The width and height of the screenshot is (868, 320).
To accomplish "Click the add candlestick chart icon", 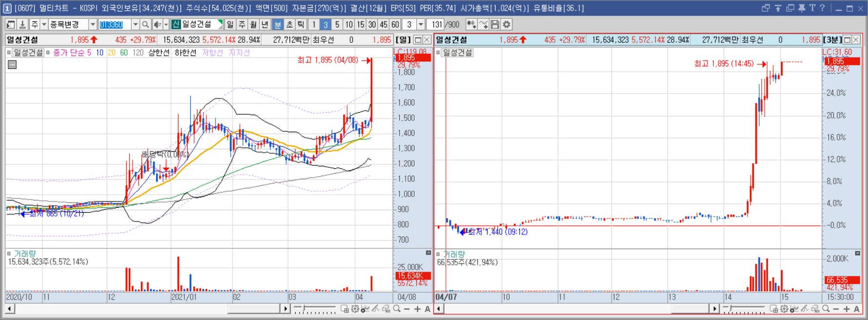I will [471, 24].
